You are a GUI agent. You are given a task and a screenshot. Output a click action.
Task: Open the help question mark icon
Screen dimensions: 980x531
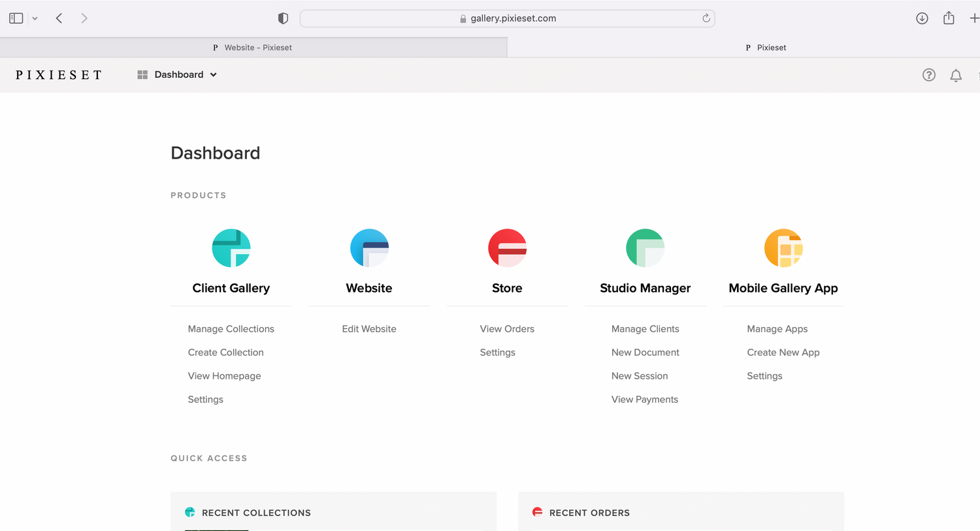(928, 75)
